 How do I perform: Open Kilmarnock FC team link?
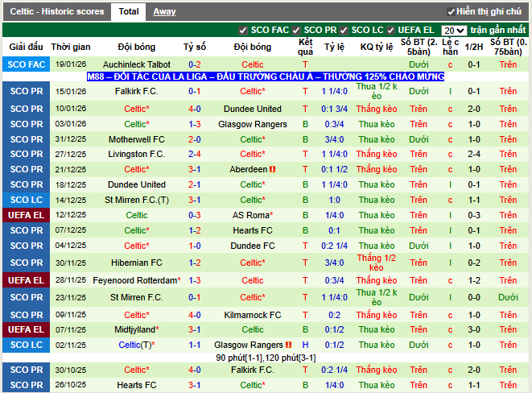coord(253,315)
